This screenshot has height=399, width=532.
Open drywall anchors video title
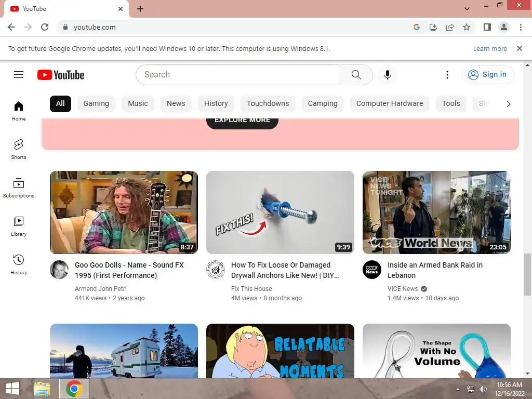pyautogui.click(x=285, y=270)
